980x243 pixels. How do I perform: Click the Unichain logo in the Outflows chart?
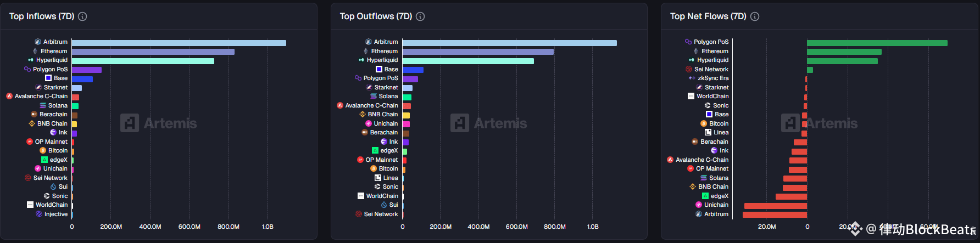(x=369, y=123)
